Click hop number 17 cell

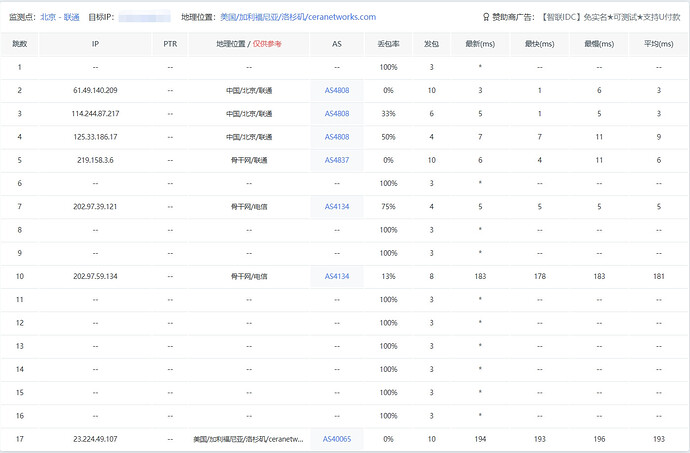pos(20,439)
